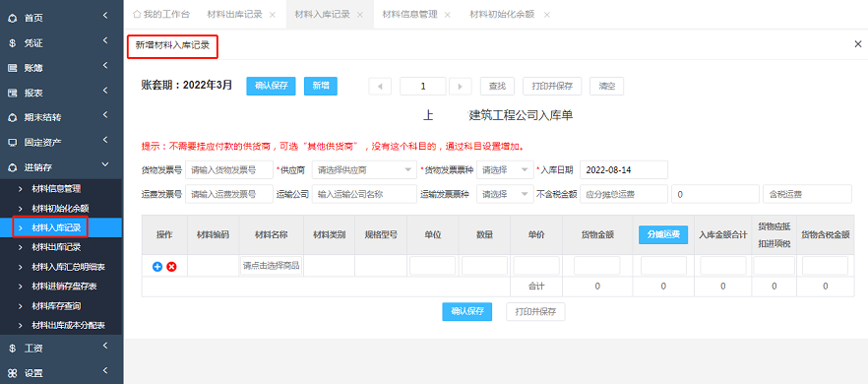
Task: Click the 清空 button
Action: tap(606, 87)
